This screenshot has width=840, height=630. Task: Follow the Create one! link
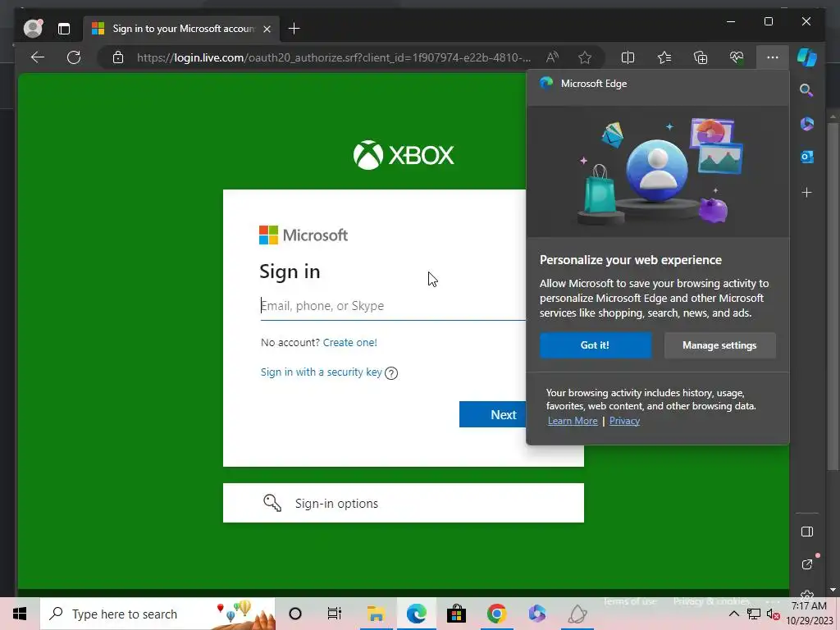349,342
